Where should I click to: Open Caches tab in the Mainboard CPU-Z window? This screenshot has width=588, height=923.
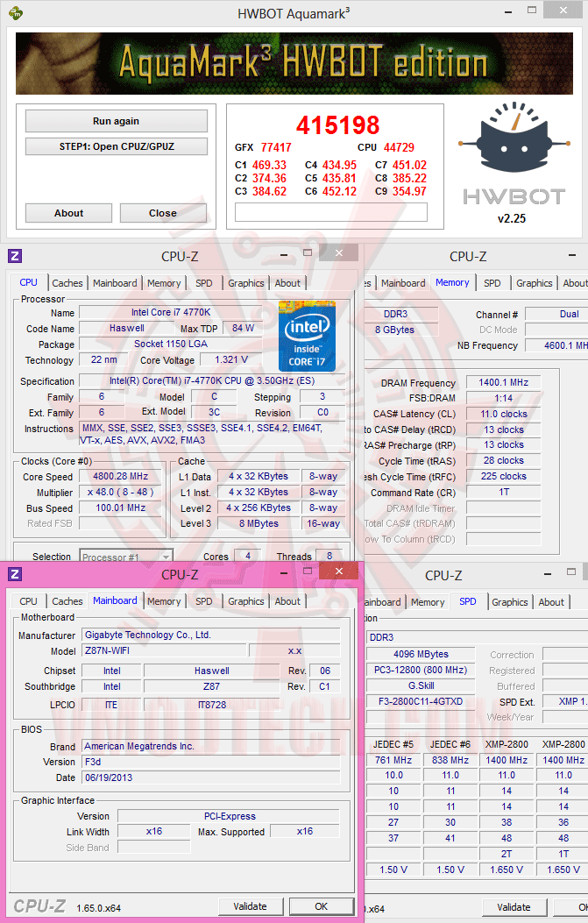coord(67,601)
